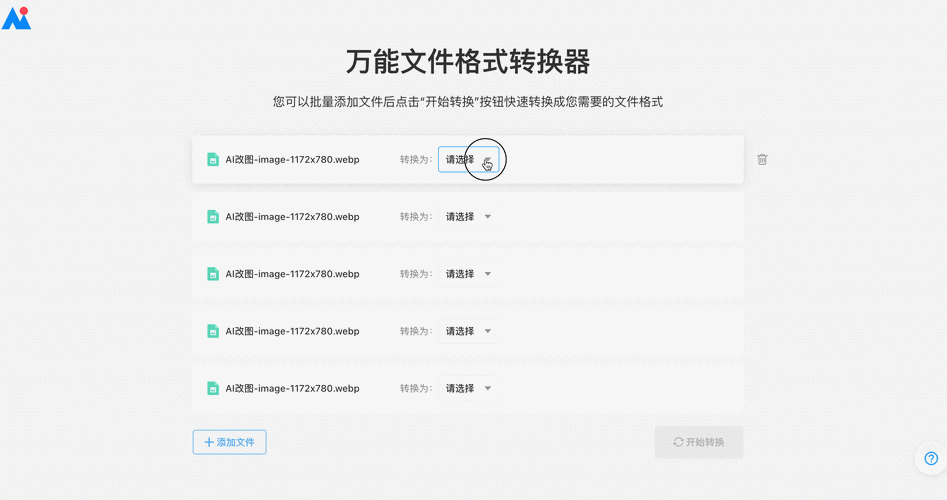The image size is (947, 500).
Task: Click the green file icon in first row
Action: tap(213, 159)
